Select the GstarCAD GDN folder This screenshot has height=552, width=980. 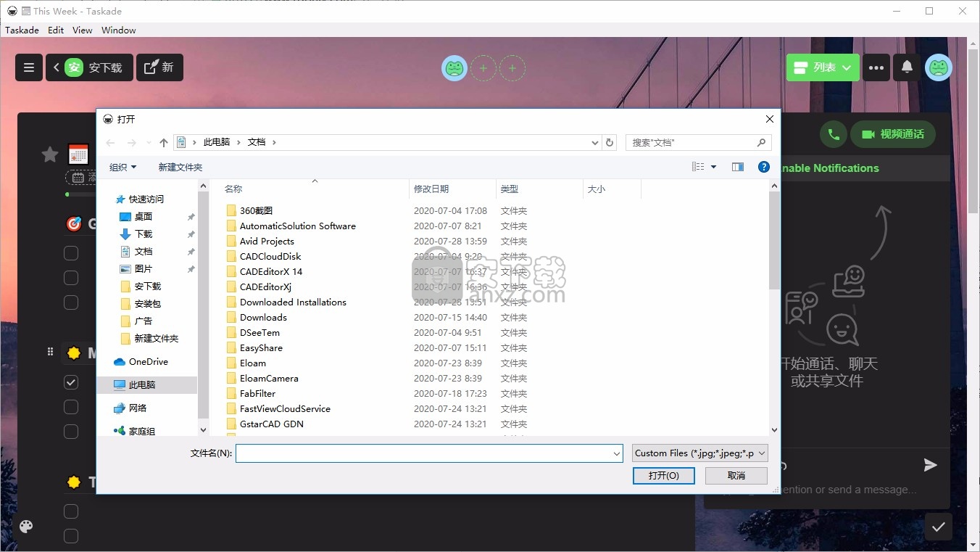pyautogui.click(x=272, y=424)
